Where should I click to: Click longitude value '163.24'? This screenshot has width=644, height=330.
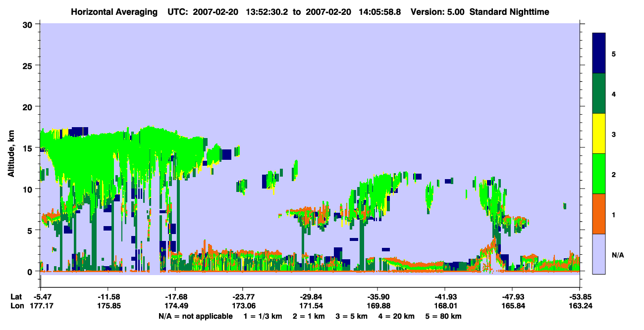pyautogui.click(x=580, y=306)
